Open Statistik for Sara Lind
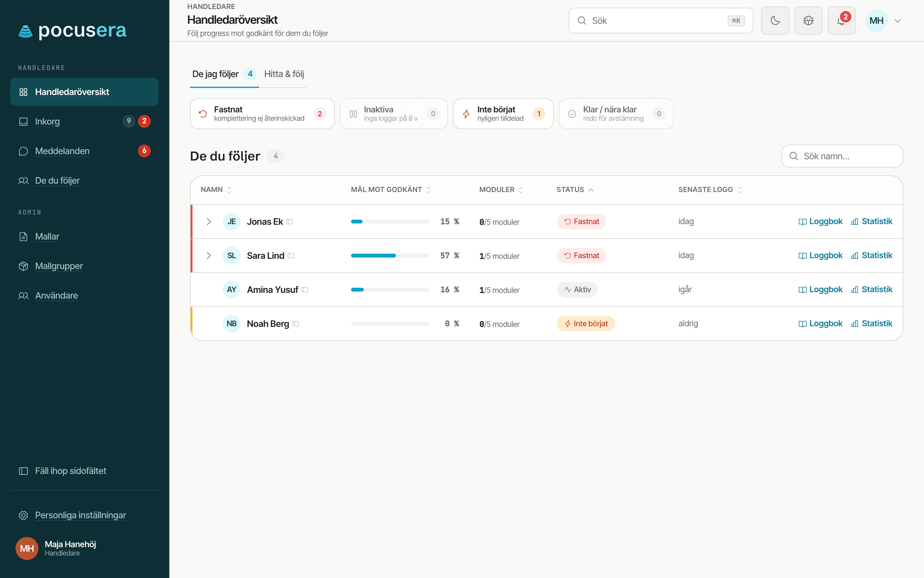924x578 pixels. pyautogui.click(x=872, y=255)
